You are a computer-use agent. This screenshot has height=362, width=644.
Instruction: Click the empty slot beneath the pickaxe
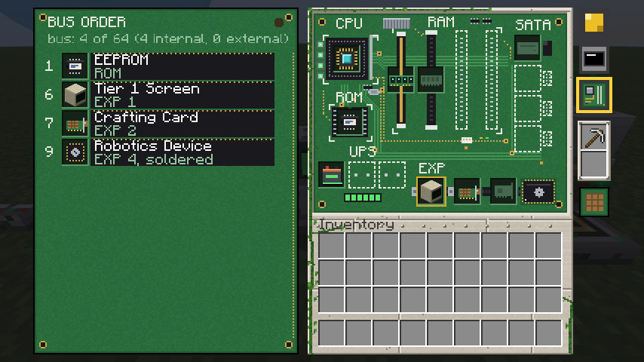click(x=594, y=164)
